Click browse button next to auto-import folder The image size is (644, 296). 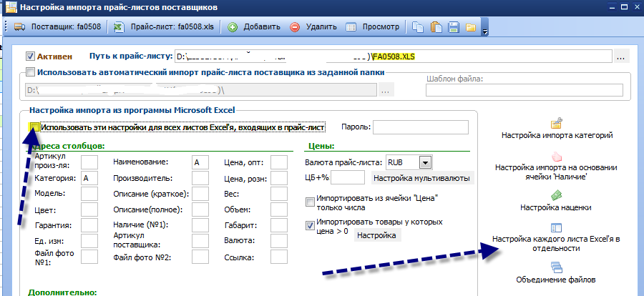click(385, 90)
